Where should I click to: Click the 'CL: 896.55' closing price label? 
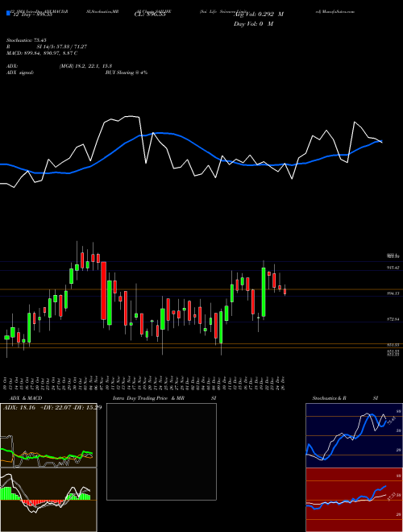click(149, 15)
